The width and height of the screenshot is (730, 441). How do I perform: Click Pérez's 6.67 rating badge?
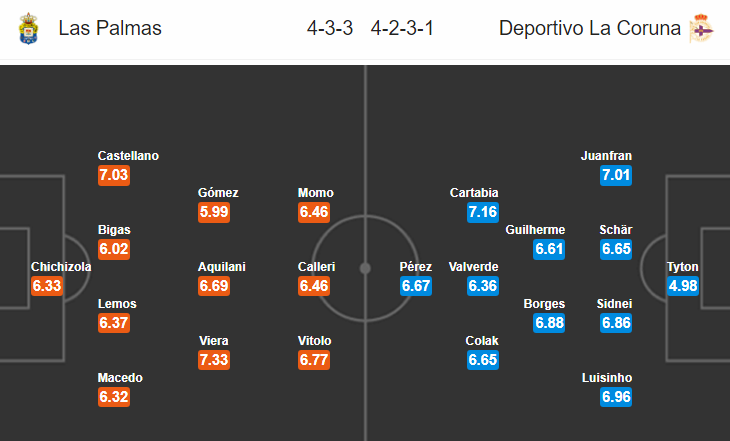tap(416, 285)
